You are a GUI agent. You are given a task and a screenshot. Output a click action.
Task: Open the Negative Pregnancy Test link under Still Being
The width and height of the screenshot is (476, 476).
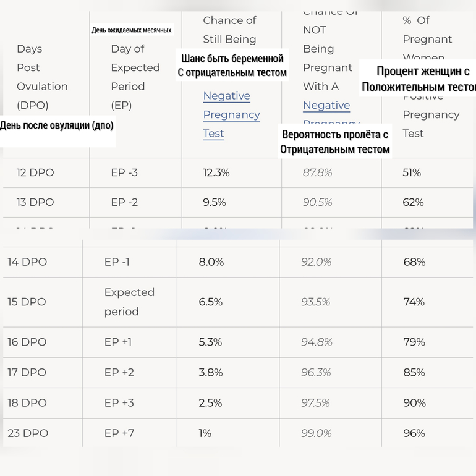(x=231, y=114)
